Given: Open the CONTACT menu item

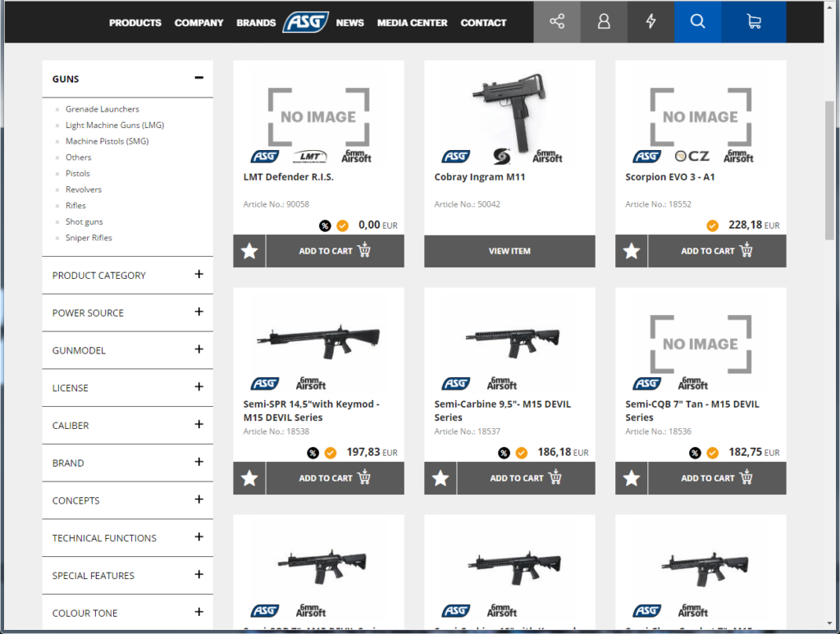Looking at the screenshot, I should pos(483,23).
